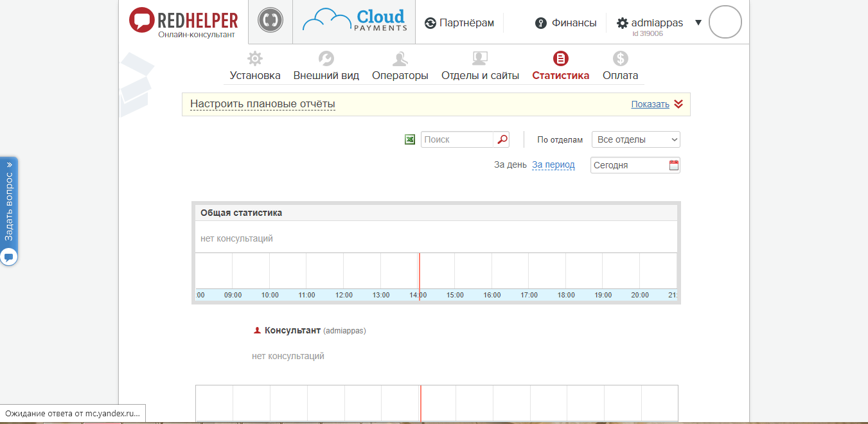
Task: Open the calendar icon next to Сегодня
Action: [673, 164]
